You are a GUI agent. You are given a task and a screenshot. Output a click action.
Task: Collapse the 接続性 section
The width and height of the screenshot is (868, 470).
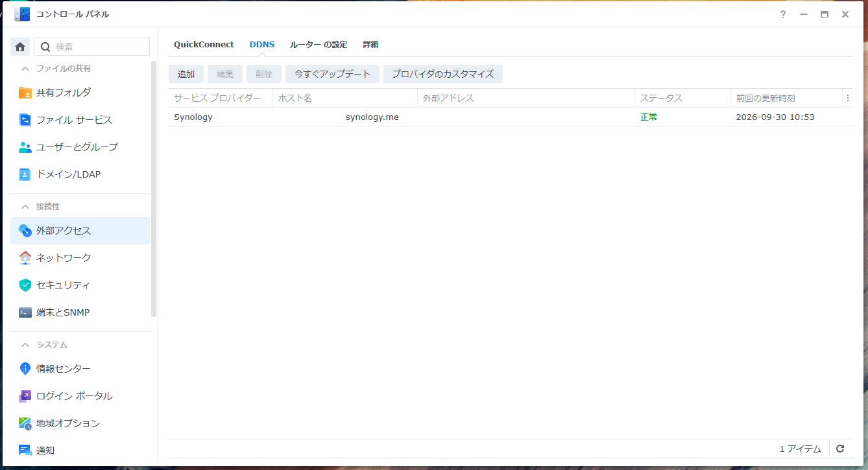click(25, 207)
